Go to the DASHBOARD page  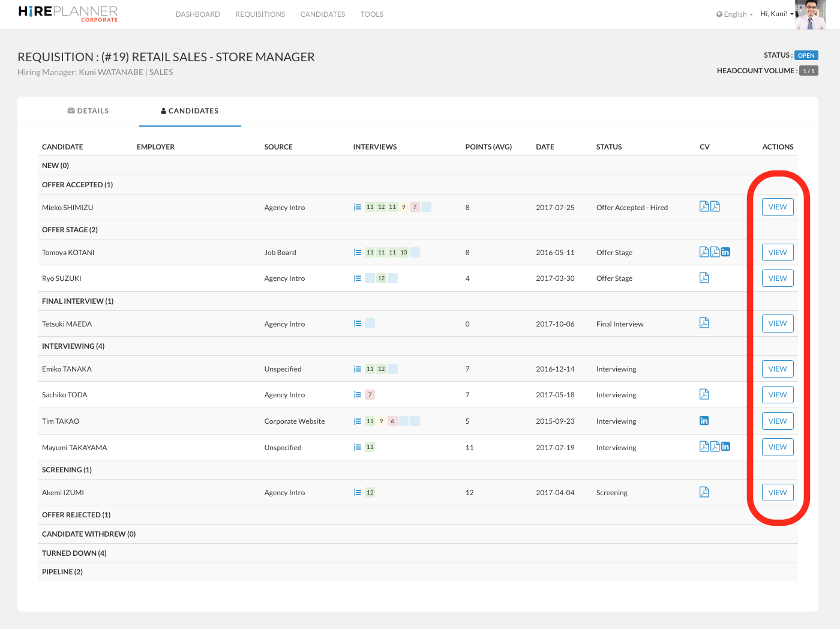click(197, 14)
